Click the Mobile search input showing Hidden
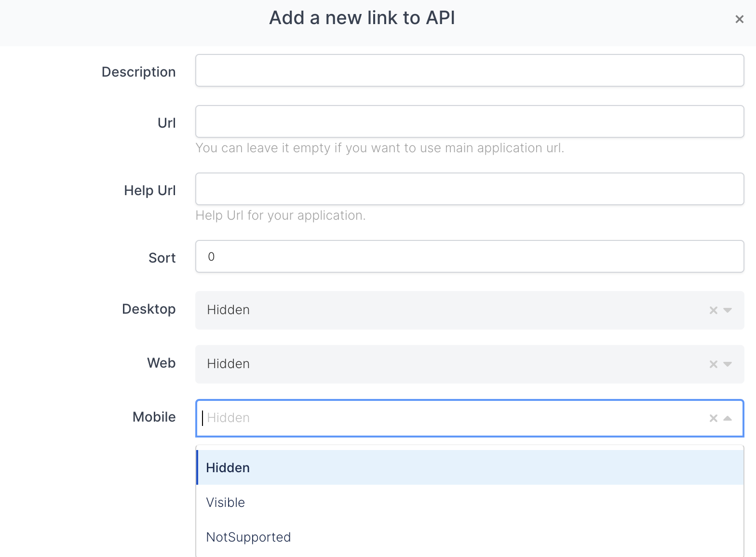The height and width of the screenshot is (557, 756). 448,418
